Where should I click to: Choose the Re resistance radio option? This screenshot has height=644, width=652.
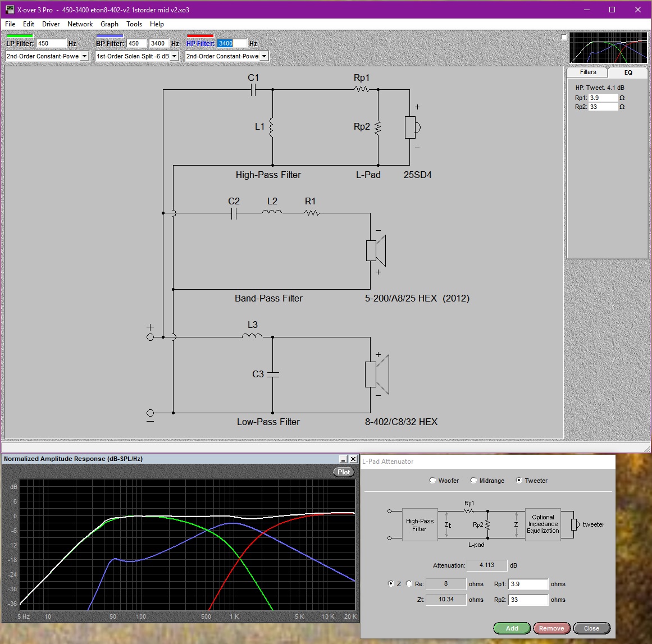(x=409, y=583)
